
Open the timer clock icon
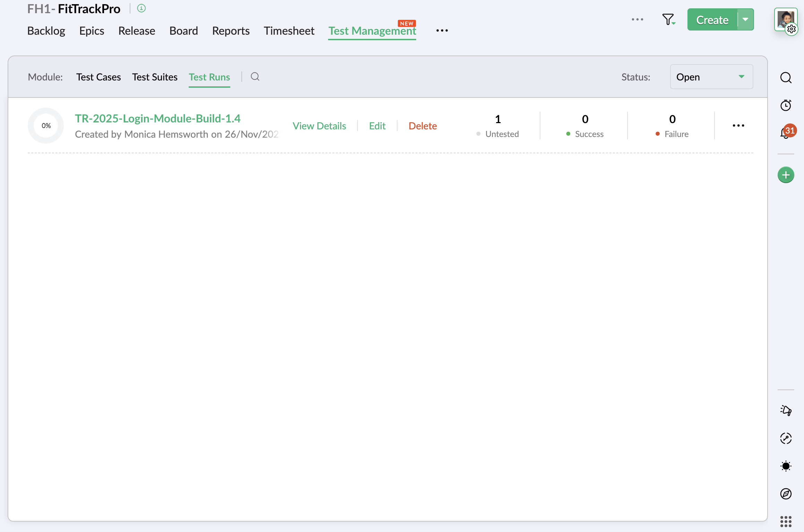(x=786, y=105)
